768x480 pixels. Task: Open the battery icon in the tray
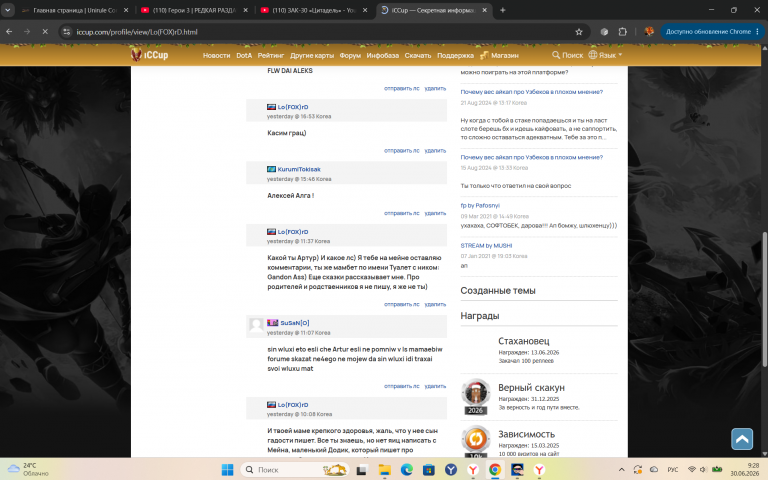pyautogui.click(x=717, y=470)
